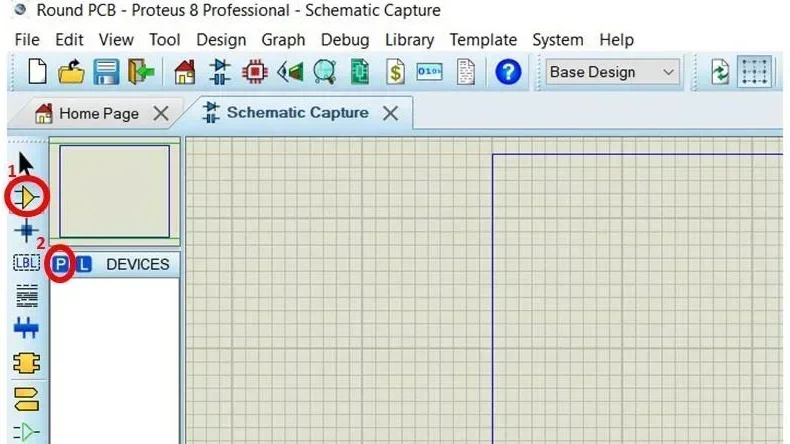
Task: Toggle the grid display button
Action: (x=754, y=72)
